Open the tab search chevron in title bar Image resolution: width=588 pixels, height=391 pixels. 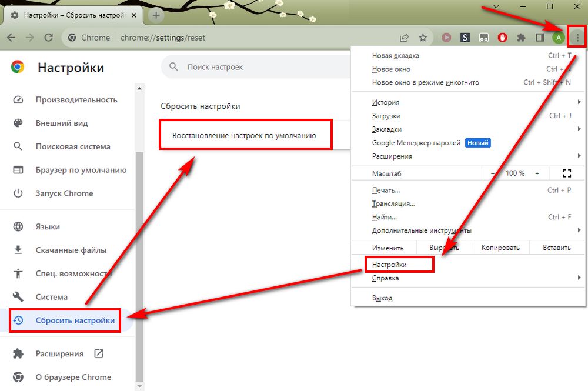(x=496, y=6)
